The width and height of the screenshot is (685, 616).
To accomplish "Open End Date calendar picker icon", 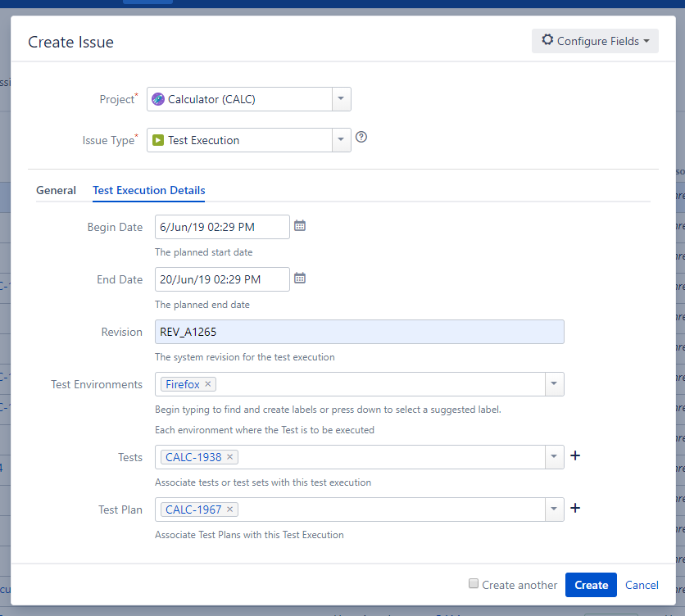I will pyautogui.click(x=300, y=279).
